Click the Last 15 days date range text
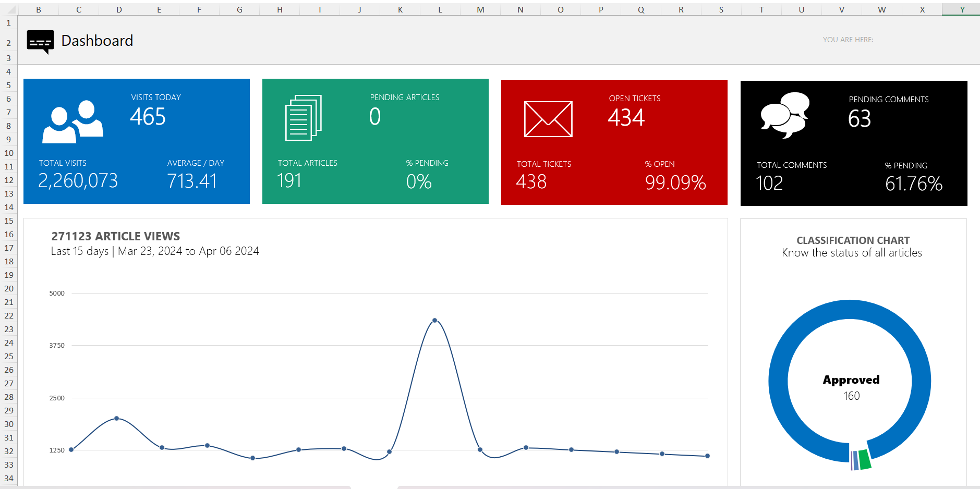 pyautogui.click(x=155, y=251)
